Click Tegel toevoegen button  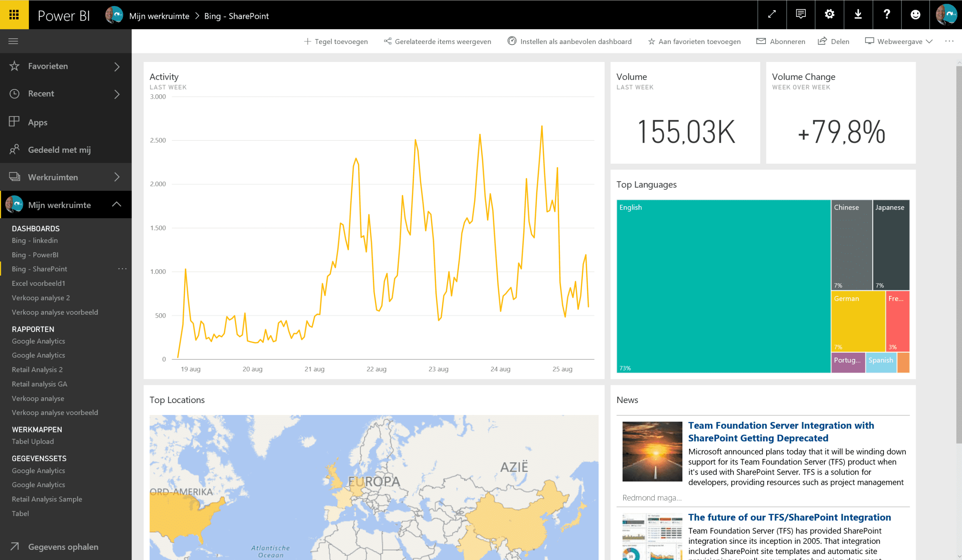click(336, 41)
